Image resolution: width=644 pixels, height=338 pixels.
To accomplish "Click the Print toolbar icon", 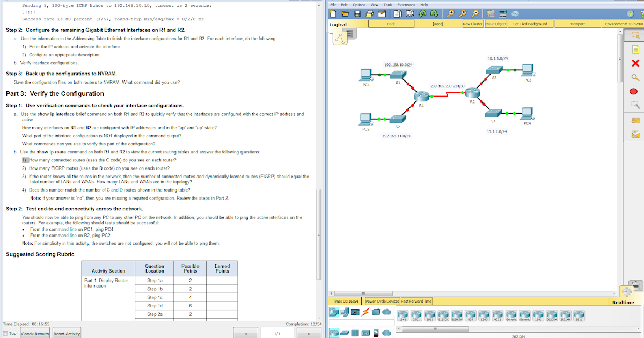I will [370, 13].
